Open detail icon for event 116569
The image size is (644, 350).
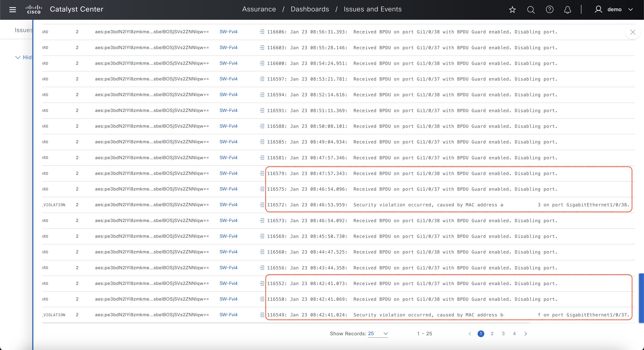point(262,236)
